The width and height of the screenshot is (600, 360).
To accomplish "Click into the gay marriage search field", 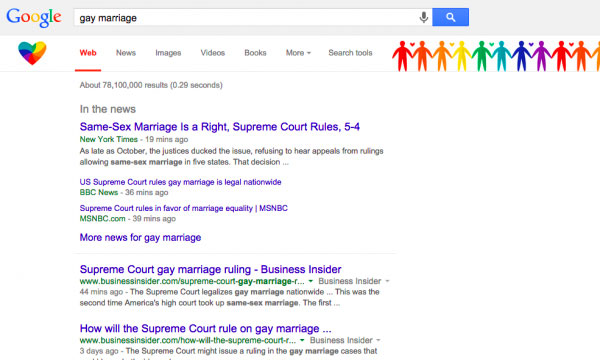I will point(245,18).
